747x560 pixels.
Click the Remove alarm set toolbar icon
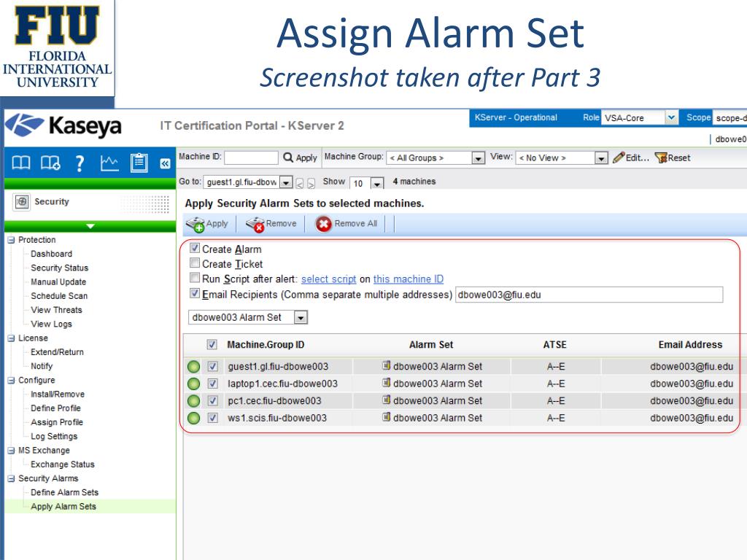click(x=255, y=224)
